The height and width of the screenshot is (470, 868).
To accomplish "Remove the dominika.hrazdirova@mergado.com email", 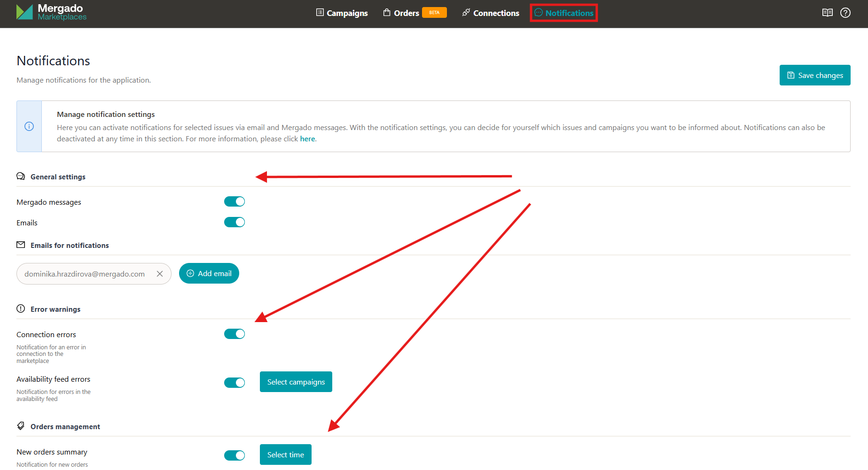I will [160, 274].
